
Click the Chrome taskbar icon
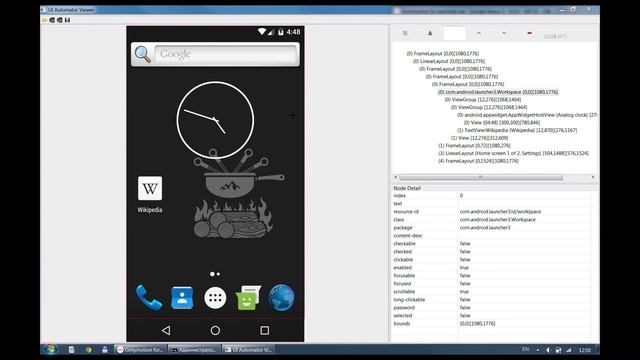(x=89, y=349)
